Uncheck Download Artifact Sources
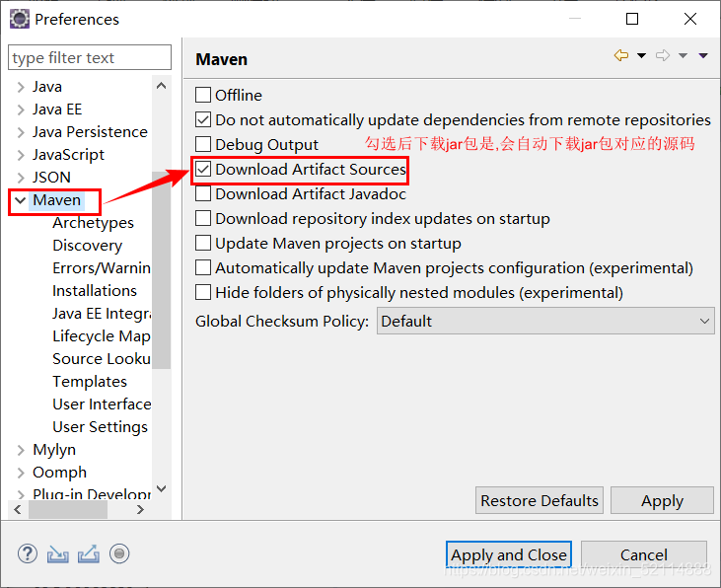721x588 pixels. click(x=203, y=169)
